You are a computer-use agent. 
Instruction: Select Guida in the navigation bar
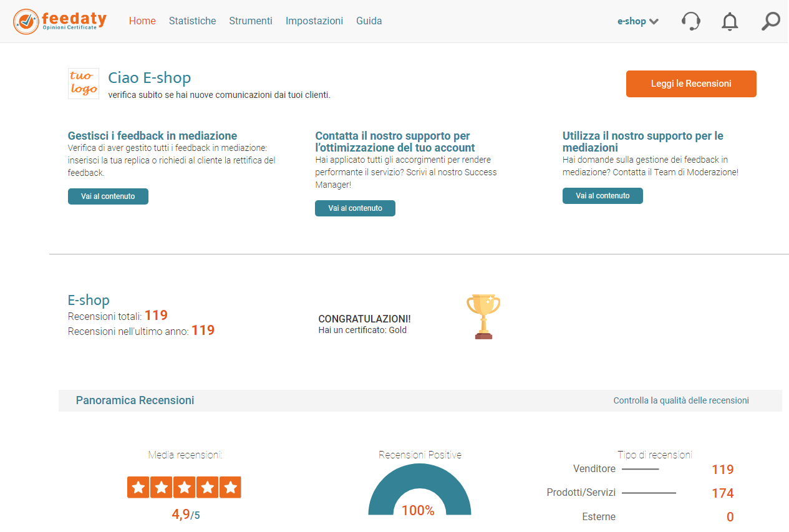[x=369, y=21]
